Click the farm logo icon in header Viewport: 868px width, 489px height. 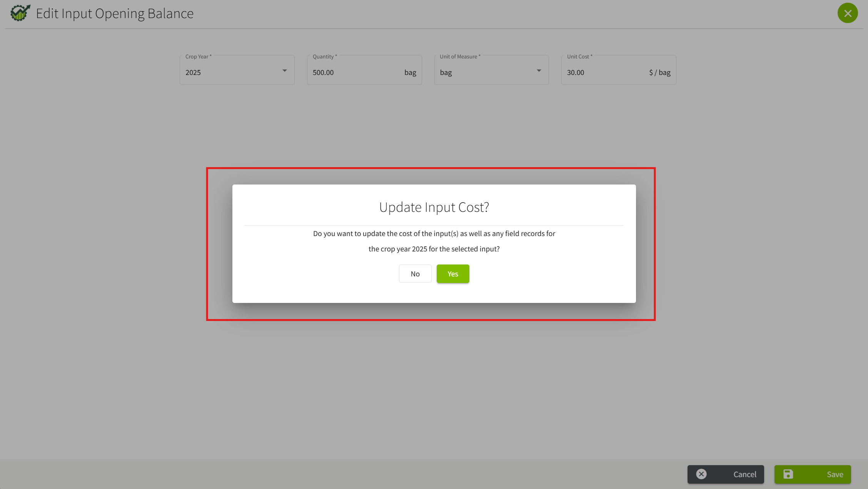[x=20, y=13]
